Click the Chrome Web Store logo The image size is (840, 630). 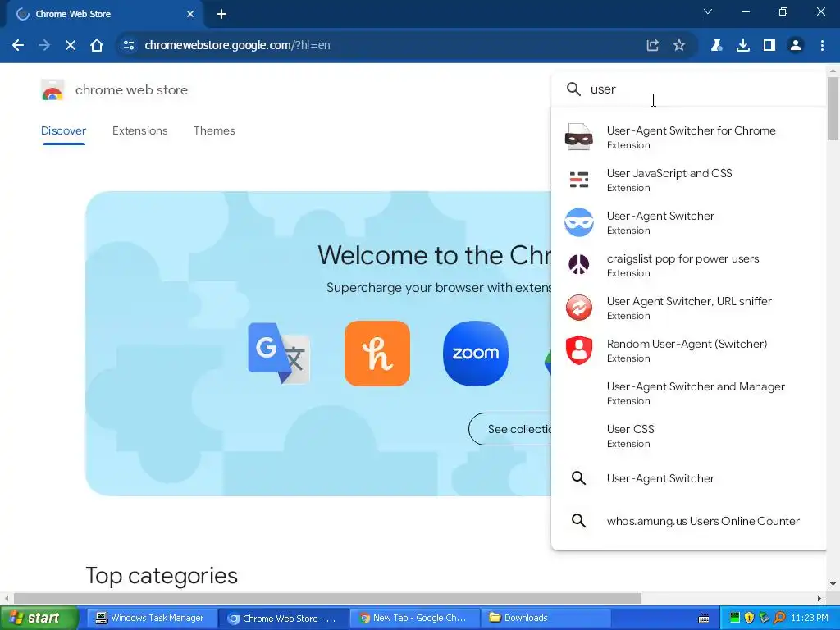click(x=52, y=90)
